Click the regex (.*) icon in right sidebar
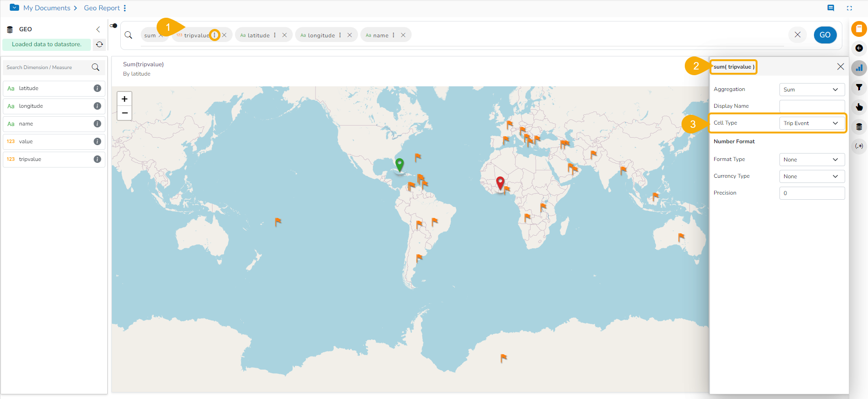The image size is (868, 399). pyautogui.click(x=859, y=146)
